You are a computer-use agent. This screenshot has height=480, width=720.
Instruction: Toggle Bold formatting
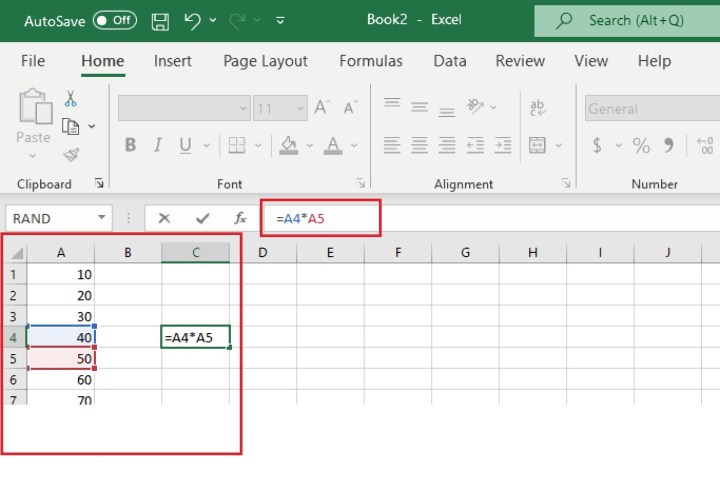pyautogui.click(x=130, y=146)
